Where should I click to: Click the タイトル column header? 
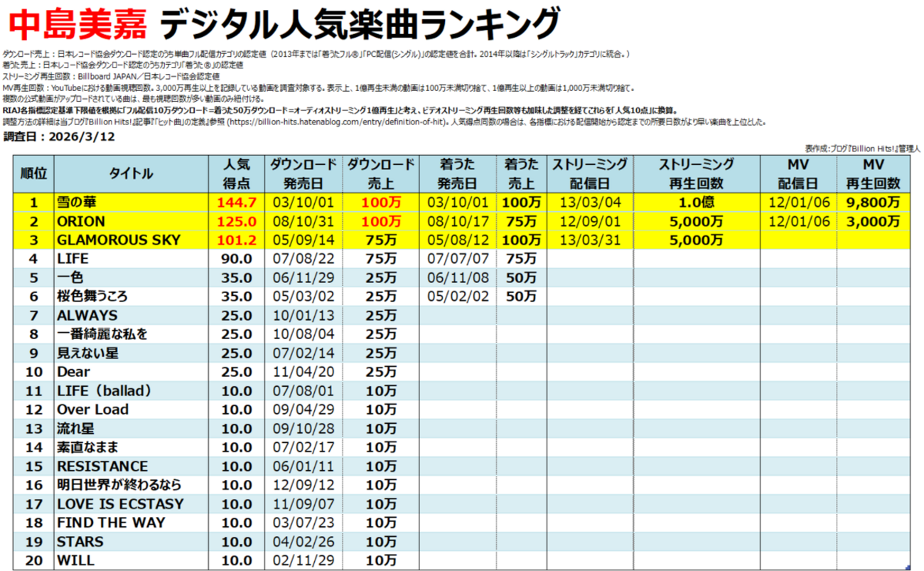(131, 174)
